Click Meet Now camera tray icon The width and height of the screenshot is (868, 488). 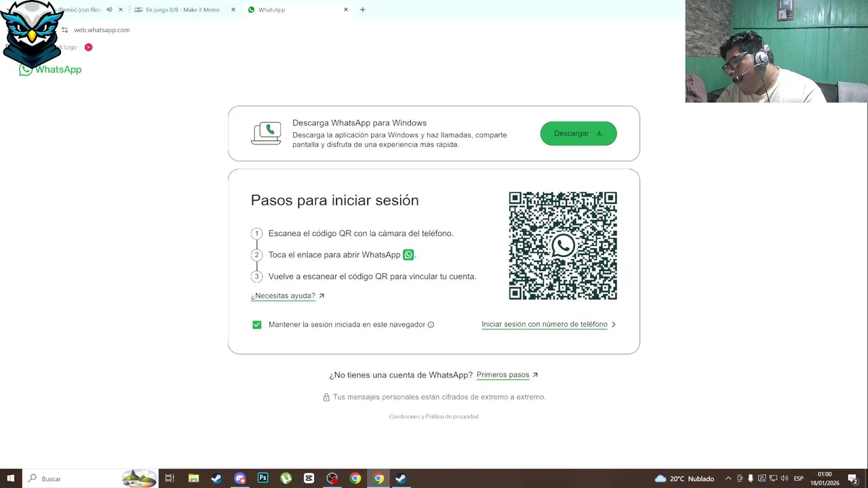tap(740, 479)
